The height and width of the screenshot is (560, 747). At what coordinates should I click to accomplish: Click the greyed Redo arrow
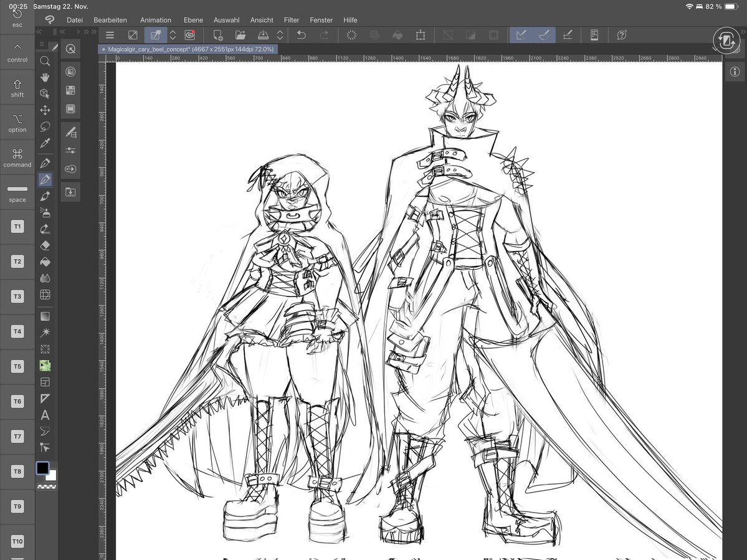click(324, 35)
